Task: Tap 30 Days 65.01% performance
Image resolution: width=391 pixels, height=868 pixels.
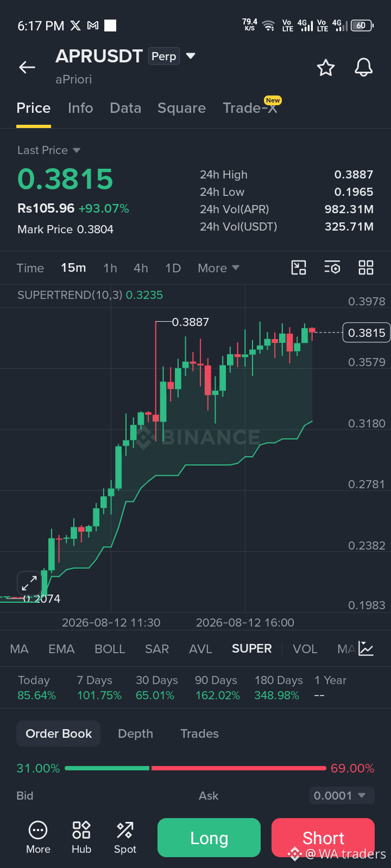Action: pos(157,687)
